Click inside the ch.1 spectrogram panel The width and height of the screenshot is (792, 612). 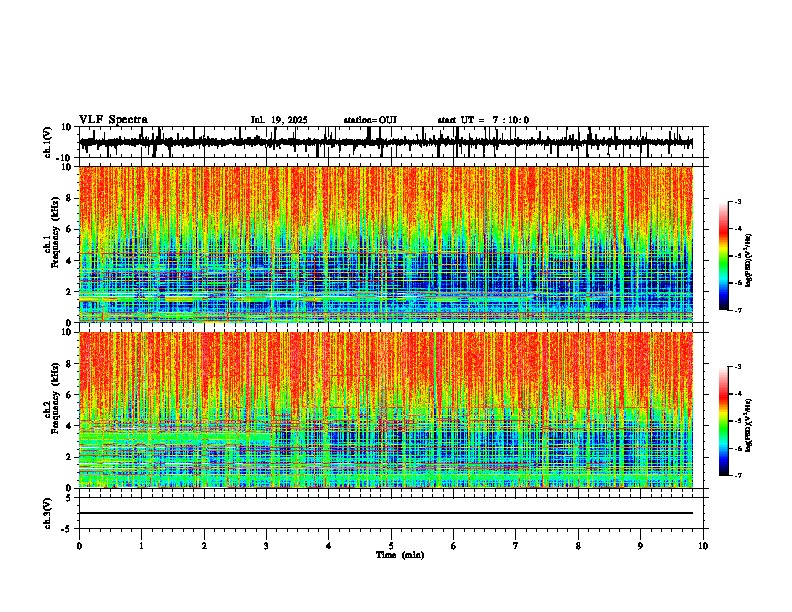pos(386,244)
